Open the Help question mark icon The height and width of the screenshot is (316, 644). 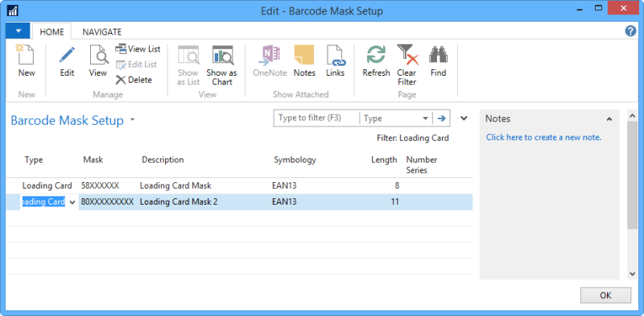(630, 31)
